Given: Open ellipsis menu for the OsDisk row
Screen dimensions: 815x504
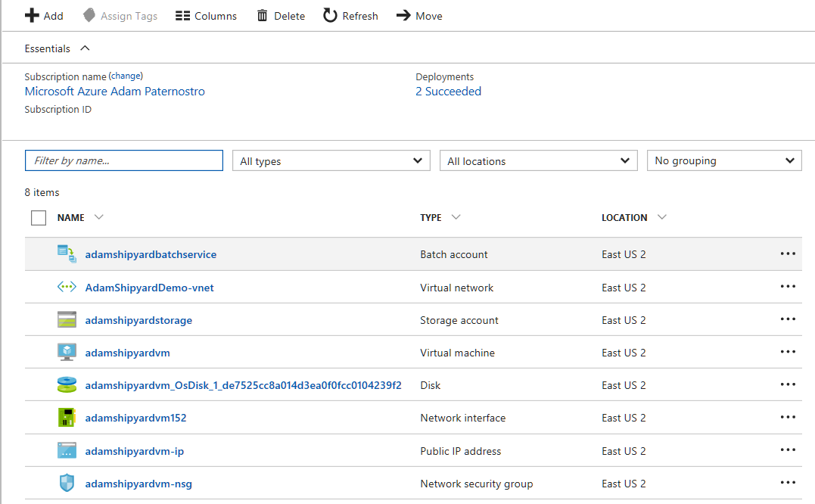Looking at the screenshot, I should click(x=788, y=384).
